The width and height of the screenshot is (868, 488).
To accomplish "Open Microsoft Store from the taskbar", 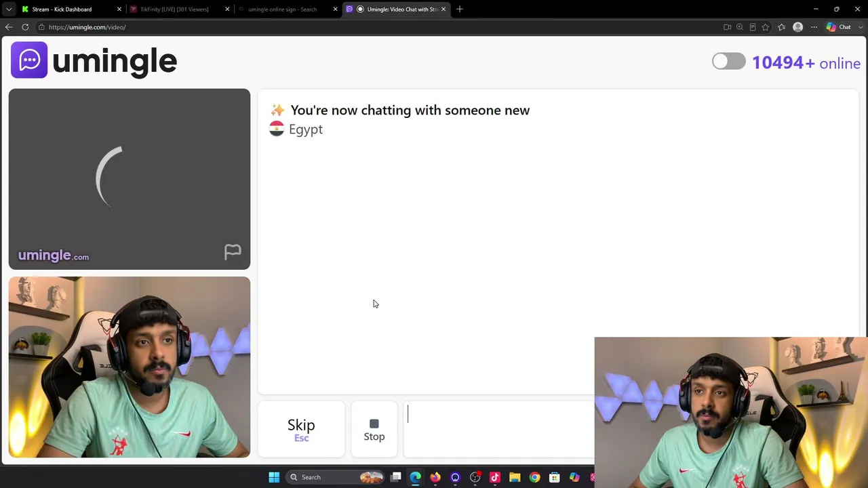I will tap(555, 477).
